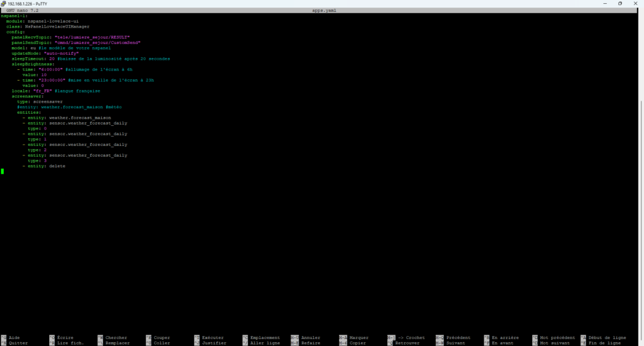Click the green text cursor block

pyautogui.click(x=2, y=171)
